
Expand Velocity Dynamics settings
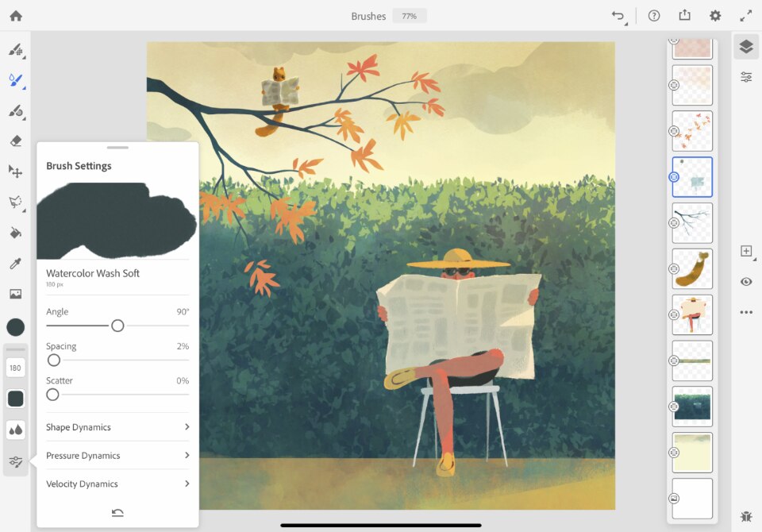click(117, 484)
